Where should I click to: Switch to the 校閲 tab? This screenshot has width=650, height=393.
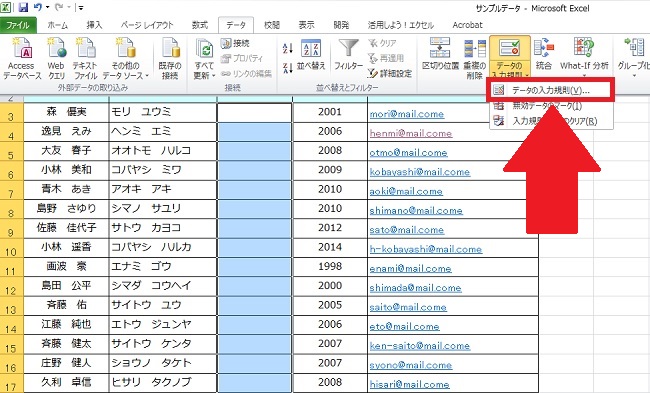272,25
